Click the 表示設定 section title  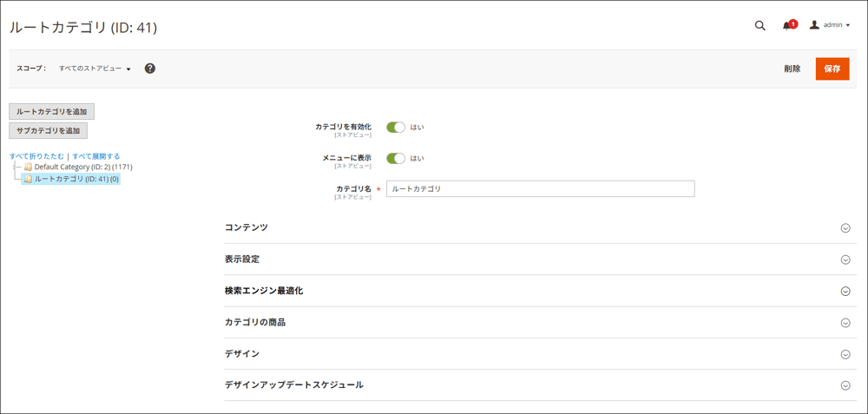click(242, 259)
